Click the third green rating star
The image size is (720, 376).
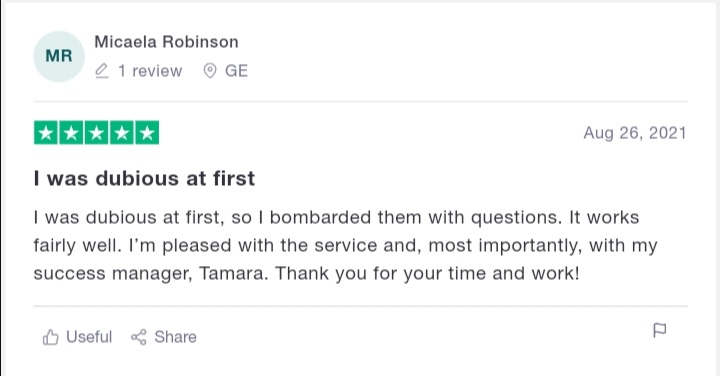point(96,133)
